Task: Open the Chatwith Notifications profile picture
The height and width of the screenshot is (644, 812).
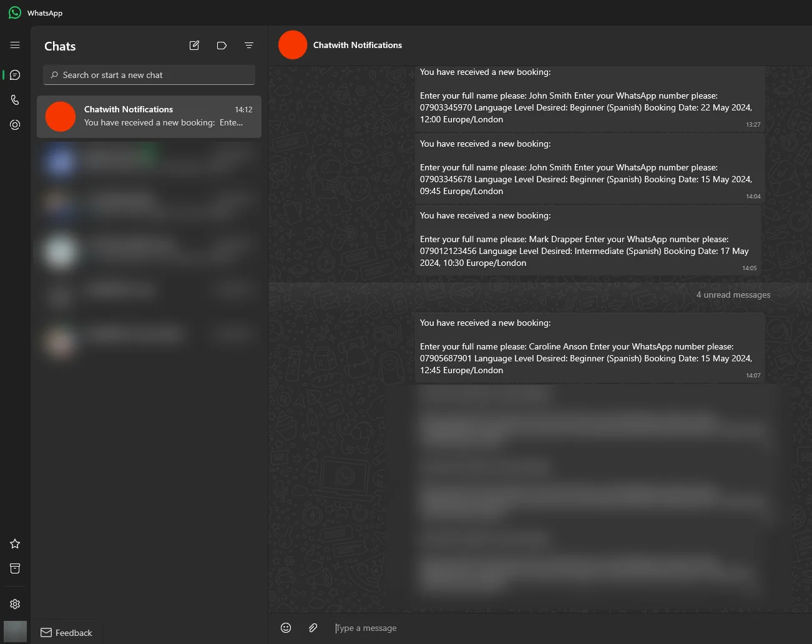Action: tap(292, 44)
